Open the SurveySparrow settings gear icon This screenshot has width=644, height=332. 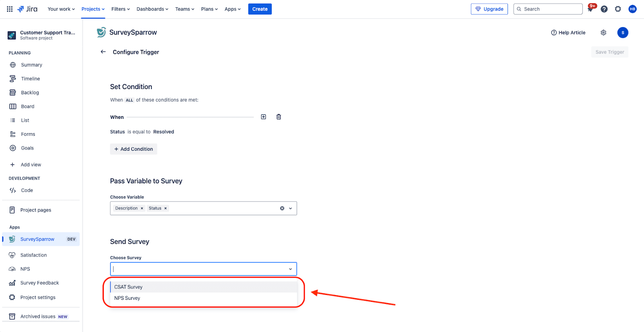pyautogui.click(x=603, y=33)
